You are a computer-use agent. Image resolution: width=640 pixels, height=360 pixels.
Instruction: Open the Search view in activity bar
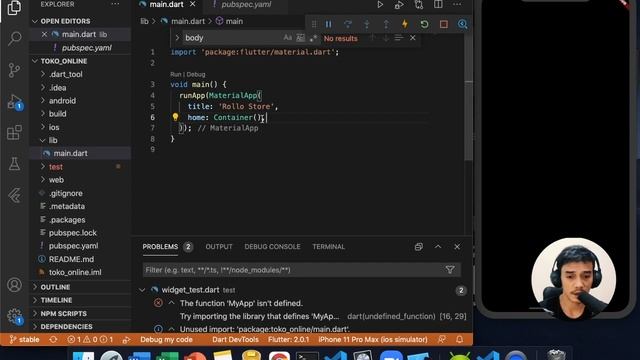[x=14, y=39]
